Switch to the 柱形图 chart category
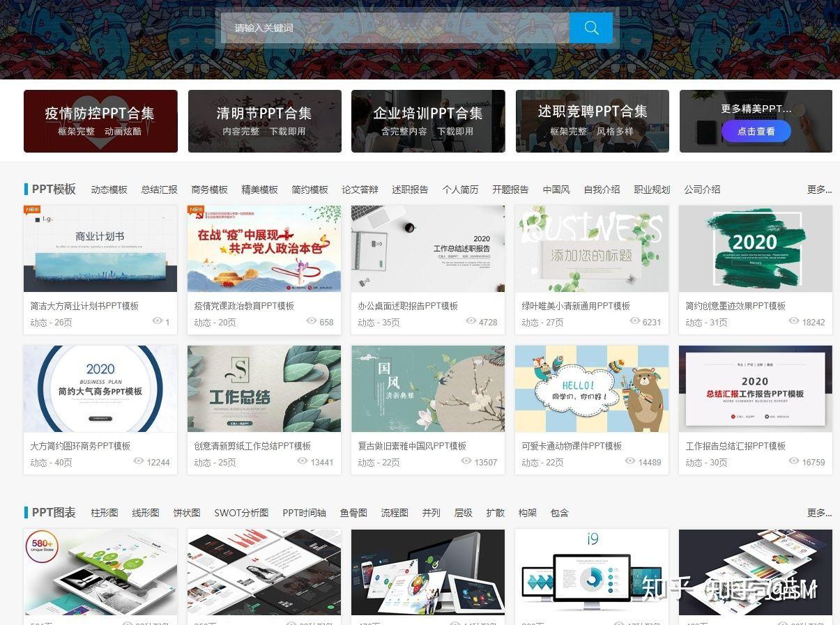 tap(105, 512)
